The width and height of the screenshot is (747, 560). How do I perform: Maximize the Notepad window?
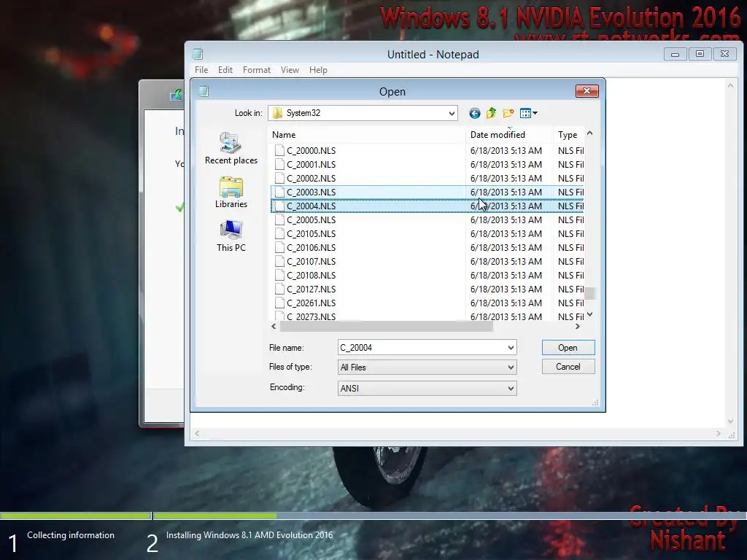(700, 54)
